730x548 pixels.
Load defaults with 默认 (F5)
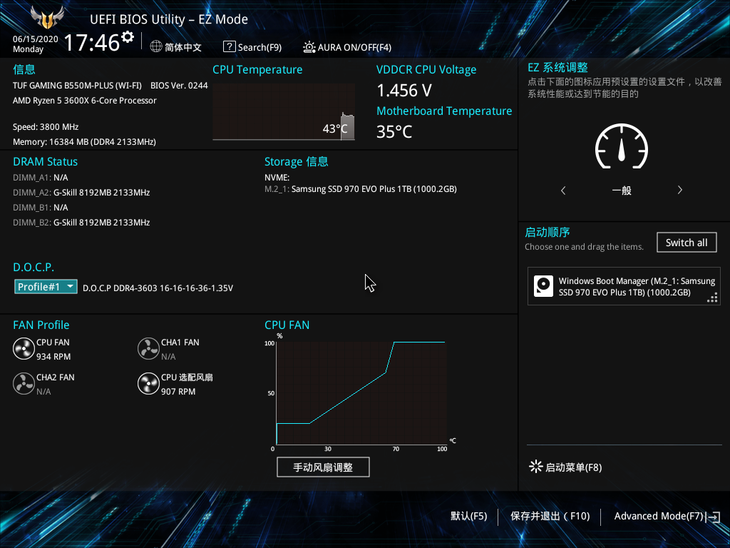(468, 516)
